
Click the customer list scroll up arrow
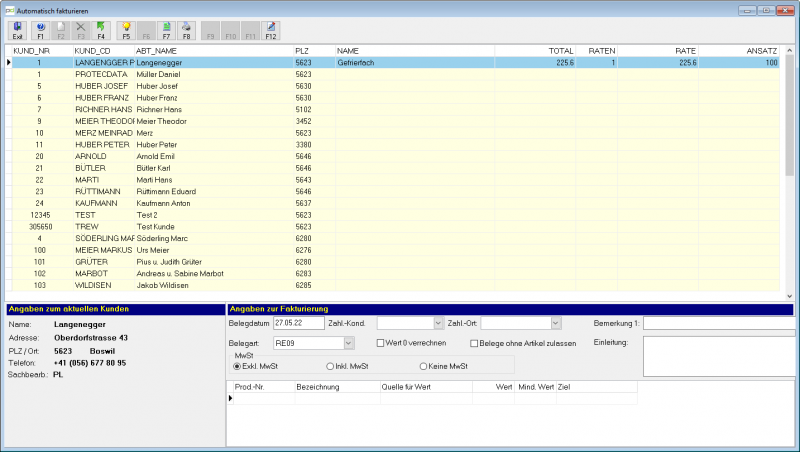(x=789, y=51)
